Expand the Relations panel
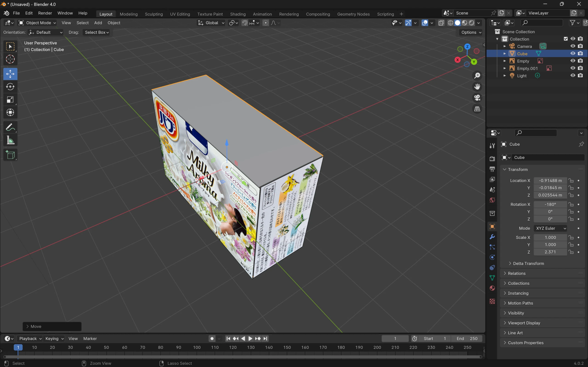 click(517, 273)
